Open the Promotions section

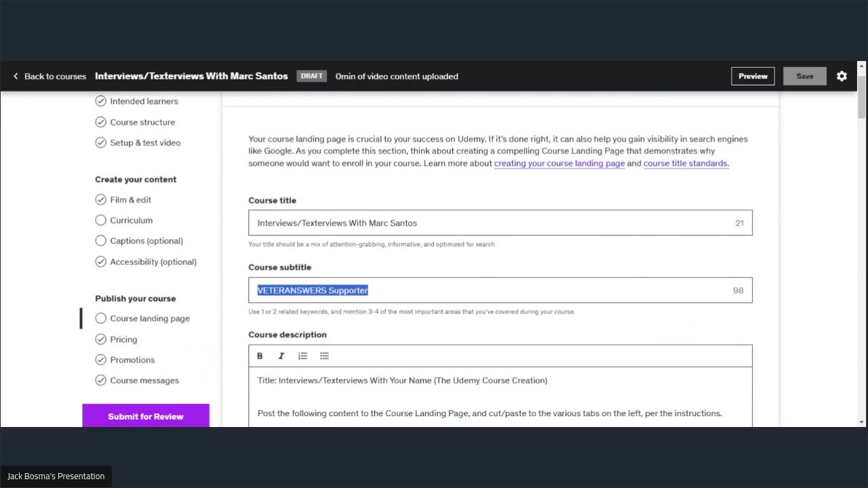click(132, 360)
